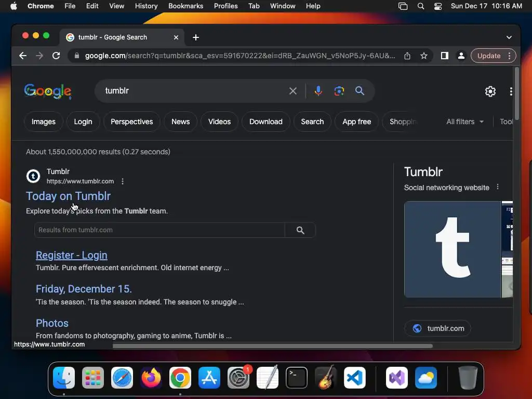
Task: Select the Perspectives filter chip
Action: (x=131, y=122)
